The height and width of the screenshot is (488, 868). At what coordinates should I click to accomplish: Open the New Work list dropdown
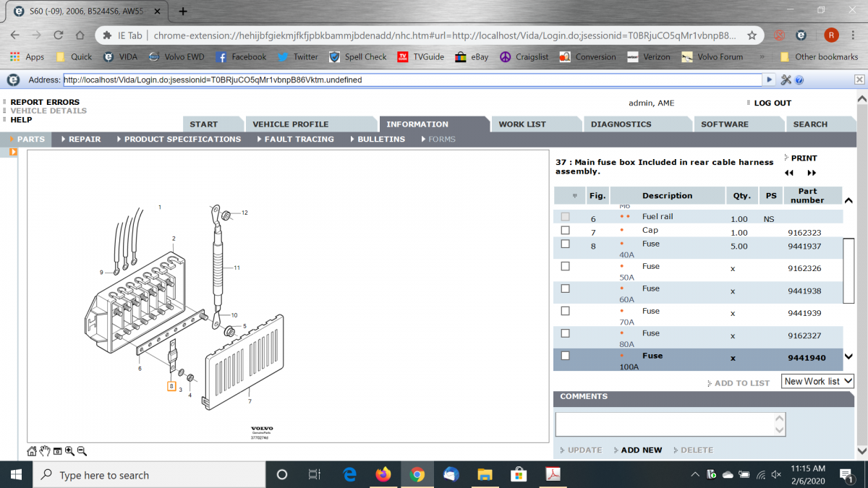click(818, 381)
